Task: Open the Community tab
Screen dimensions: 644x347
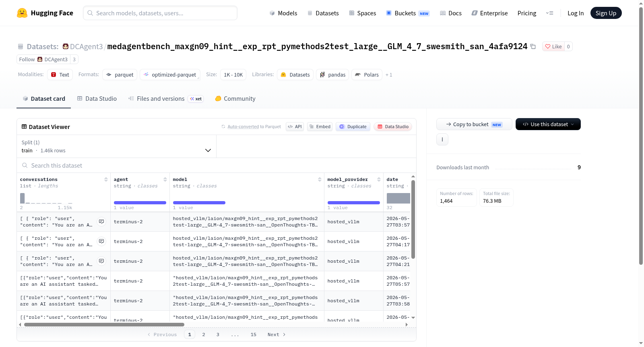Action: (235, 98)
